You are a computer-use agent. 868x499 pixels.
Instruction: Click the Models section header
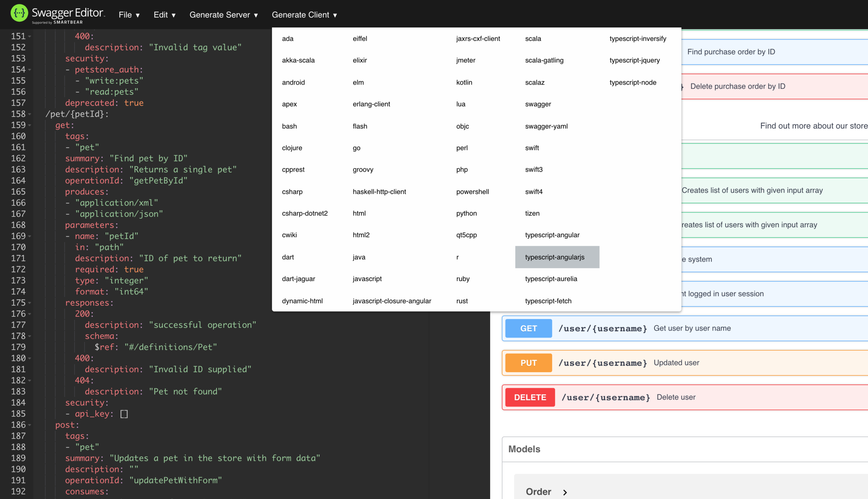tap(524, 449)
